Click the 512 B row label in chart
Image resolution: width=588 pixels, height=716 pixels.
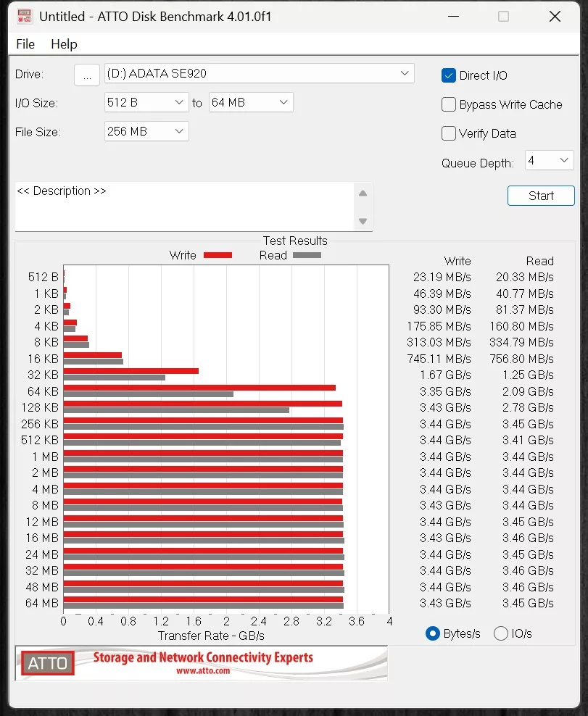(x=44, y=277)
